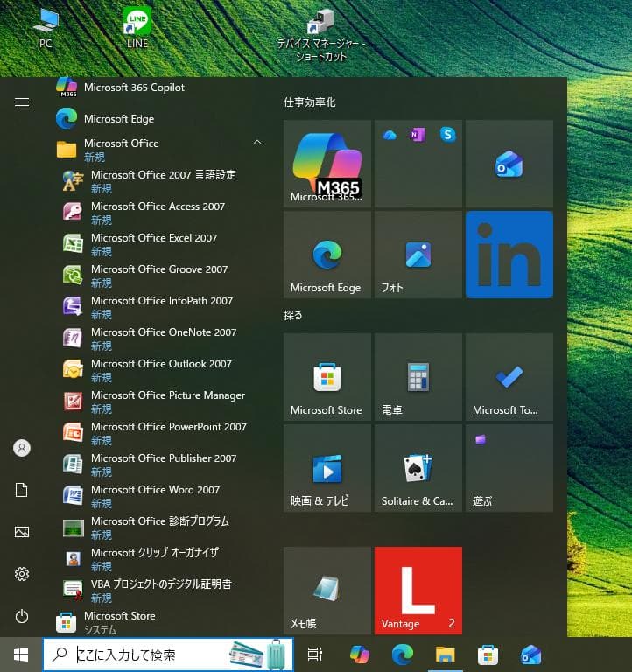Open VBA プロジェクトのデジタル証明書
Viewport: 632px width, 672px height.
click(159, 590)
